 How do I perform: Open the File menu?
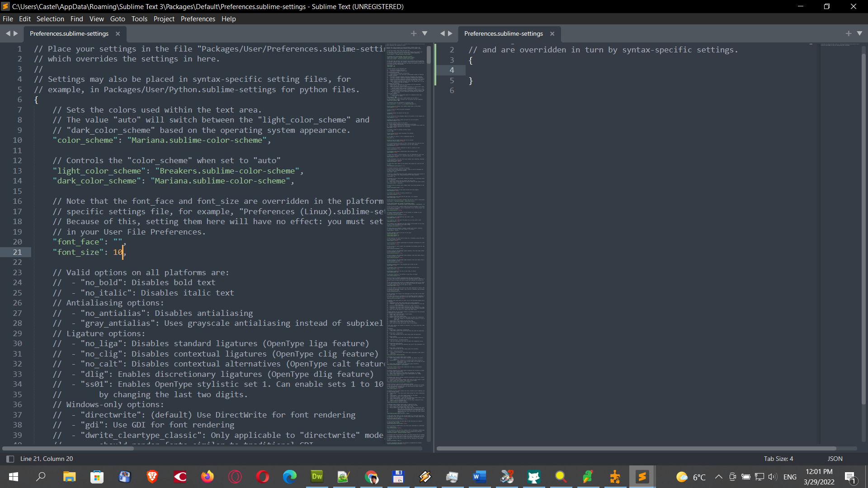[8, 19]
